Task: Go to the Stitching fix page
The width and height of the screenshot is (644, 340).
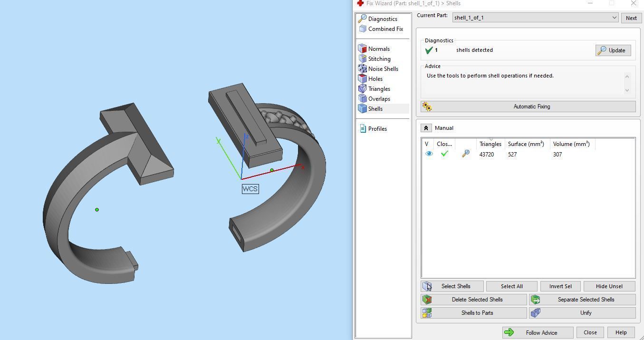Action: [379, 59]
